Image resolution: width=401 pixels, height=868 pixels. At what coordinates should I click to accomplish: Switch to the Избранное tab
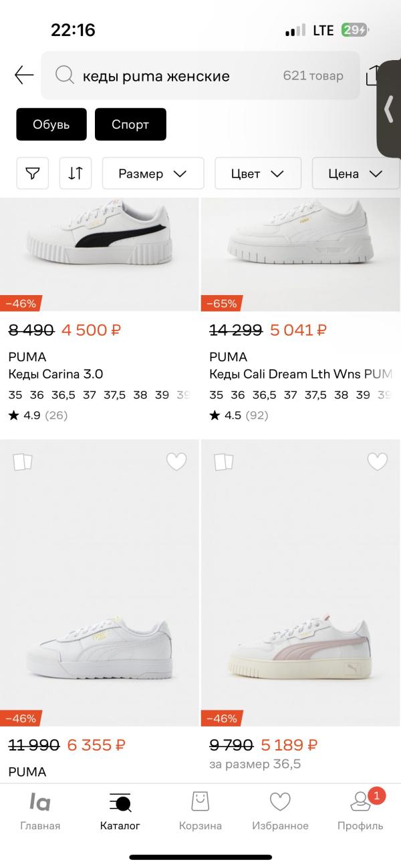pos(280,810)
